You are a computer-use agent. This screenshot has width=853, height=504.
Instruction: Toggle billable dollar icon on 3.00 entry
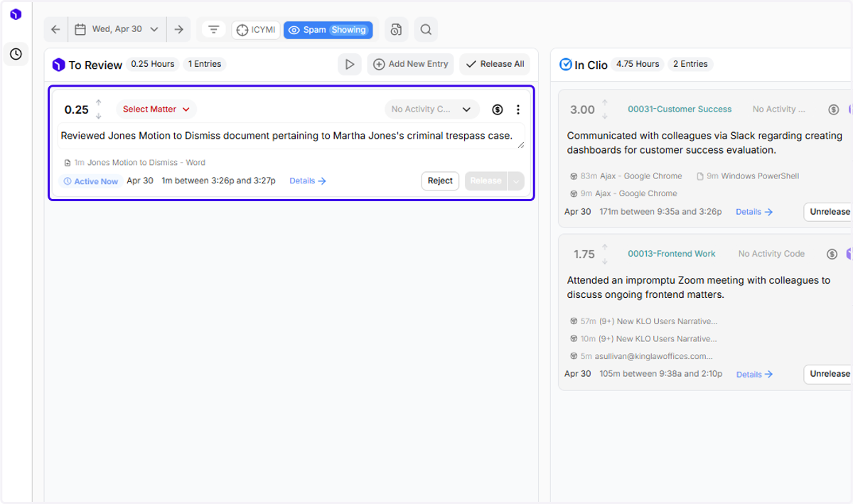coord(833,109)
